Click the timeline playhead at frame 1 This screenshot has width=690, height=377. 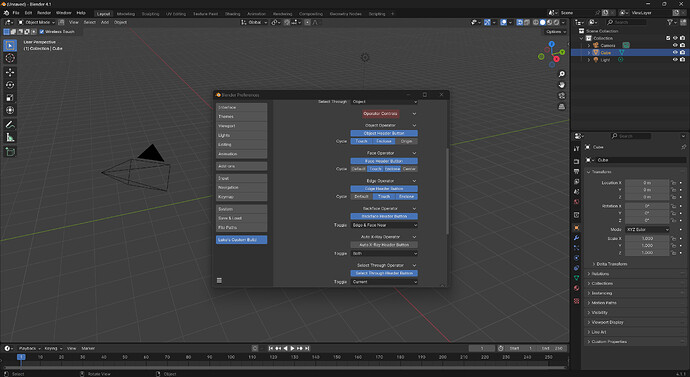(x=21, y=357)
